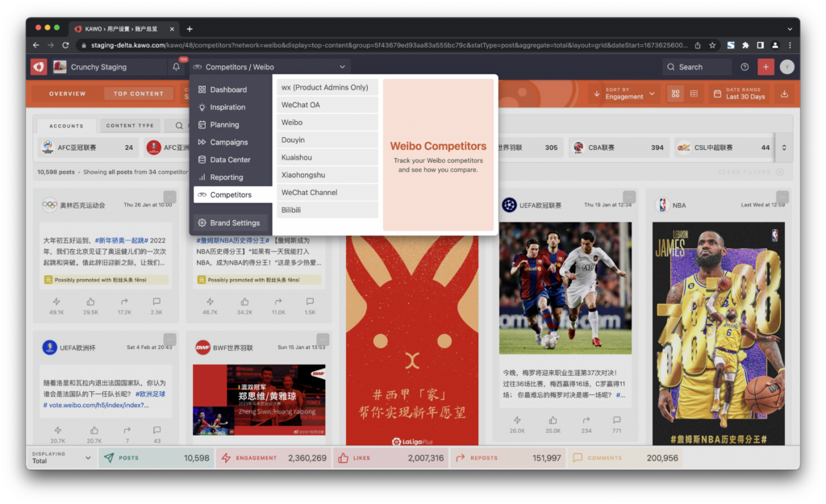
Task: Switch to the Overview tab
Action: 68,94
